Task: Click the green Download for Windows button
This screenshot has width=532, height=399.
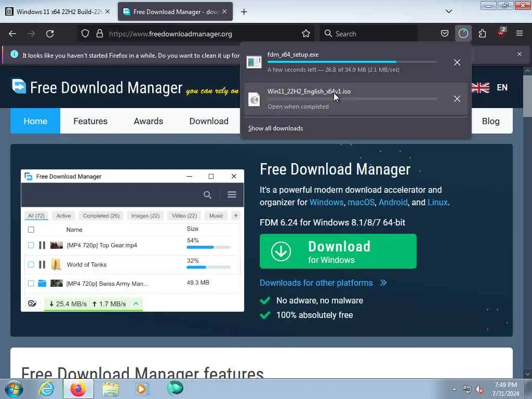Action: 338,251
